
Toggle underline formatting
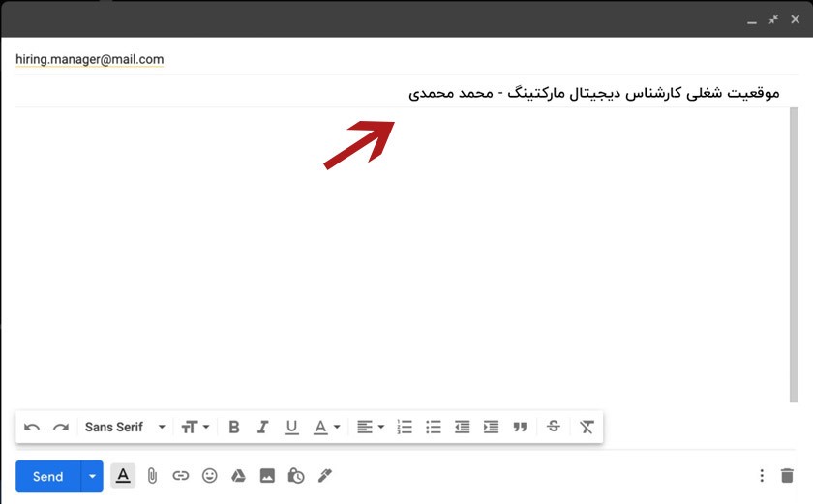pyautogui.click(x=291, y=427)
